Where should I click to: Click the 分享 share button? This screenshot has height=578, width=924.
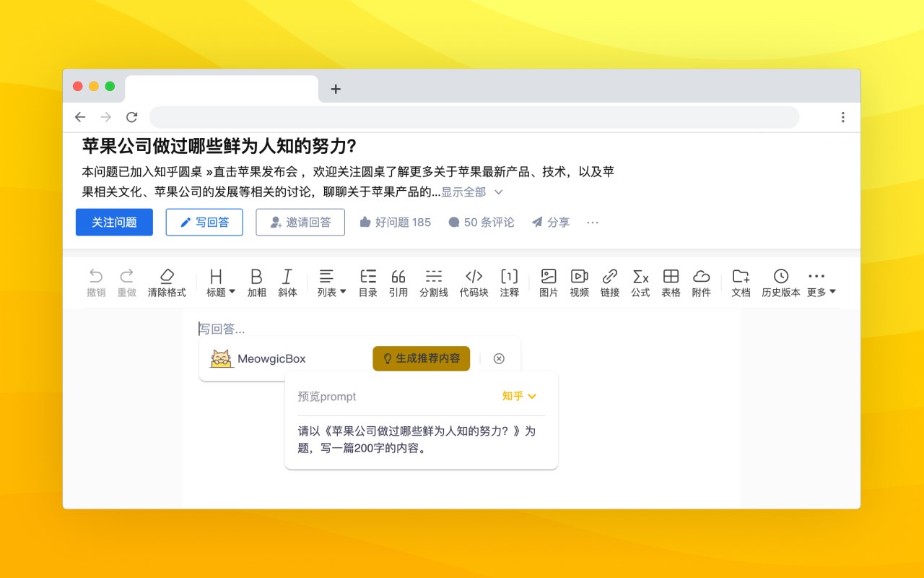[551, 223]
